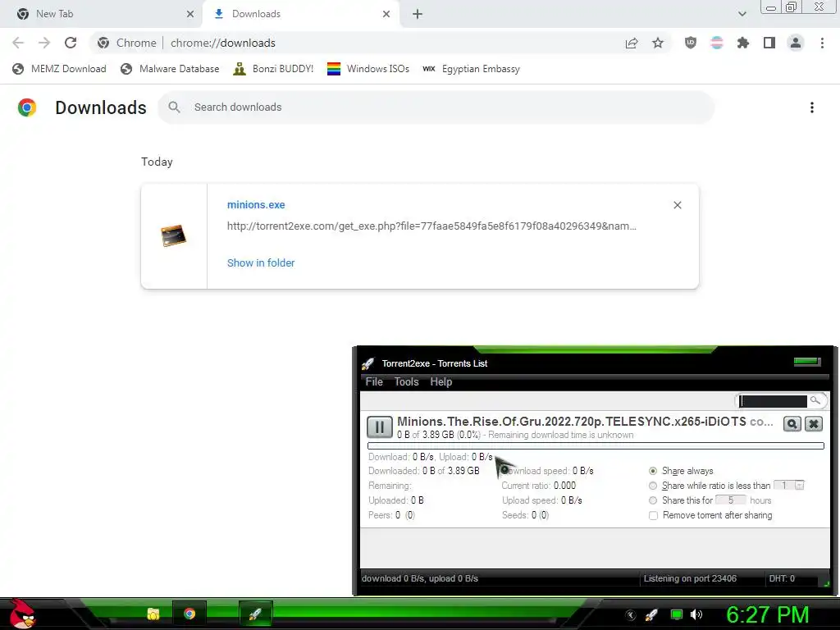The image size is (840, 630).
Task: Open the Torrent2exe Tools menu
Action: (406, 381)
